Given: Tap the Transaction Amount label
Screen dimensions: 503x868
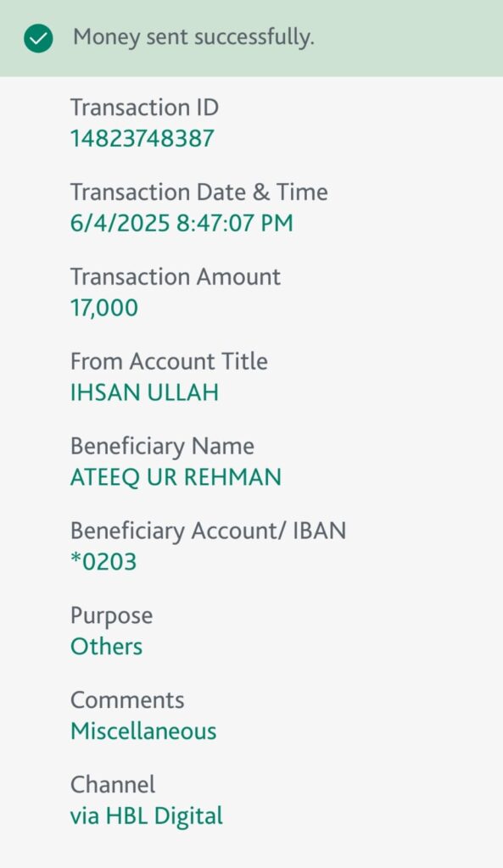Looking at the screenshot, I should tap(175, 277).
